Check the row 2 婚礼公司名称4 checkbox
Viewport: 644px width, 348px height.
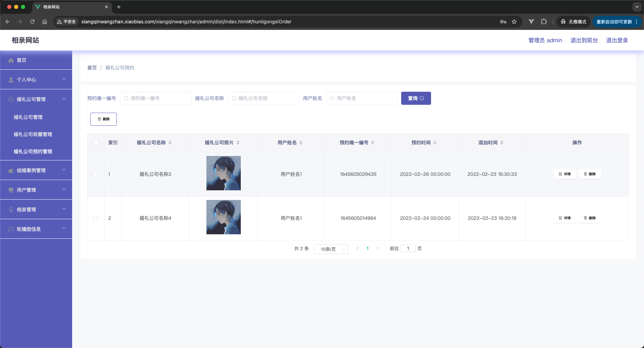tap(95, 218)
